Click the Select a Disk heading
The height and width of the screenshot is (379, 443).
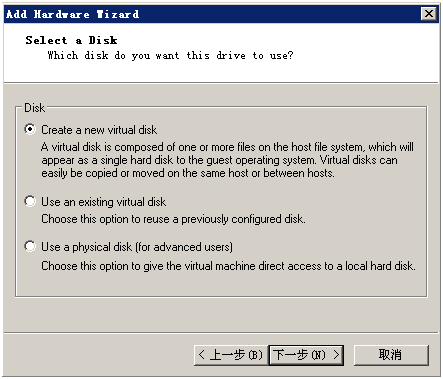(71, 40)
